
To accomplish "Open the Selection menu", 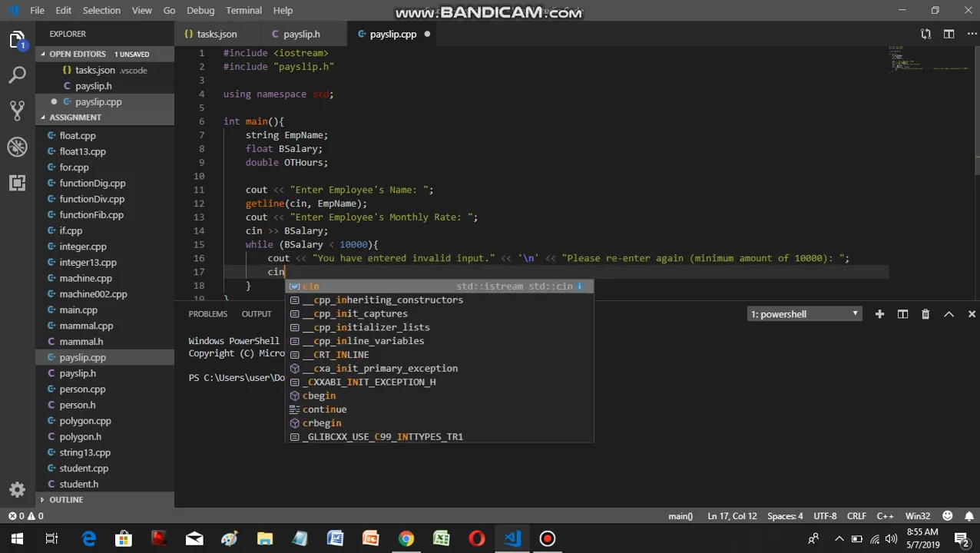I will point(101,10).
